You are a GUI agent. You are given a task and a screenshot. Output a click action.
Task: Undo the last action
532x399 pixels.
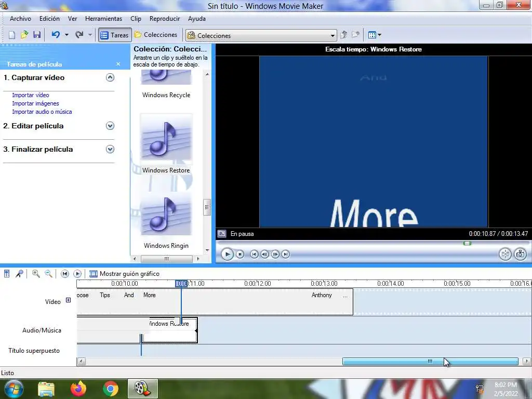tap(56, 35)
